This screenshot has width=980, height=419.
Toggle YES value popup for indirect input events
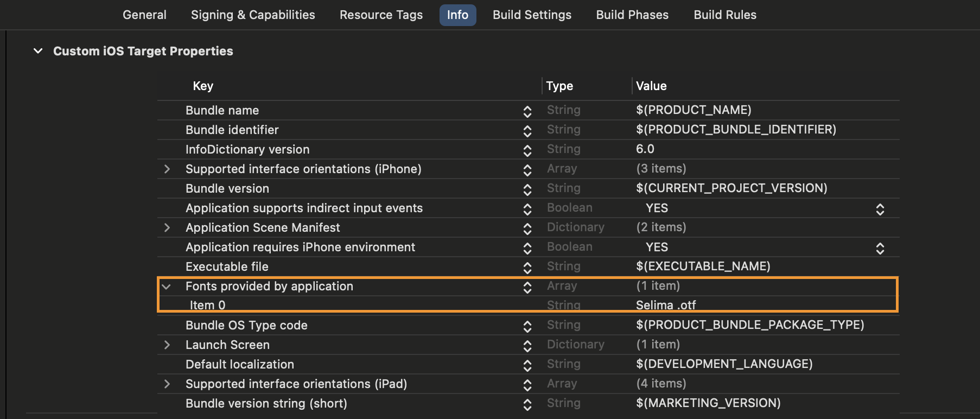tap(880, 209)
